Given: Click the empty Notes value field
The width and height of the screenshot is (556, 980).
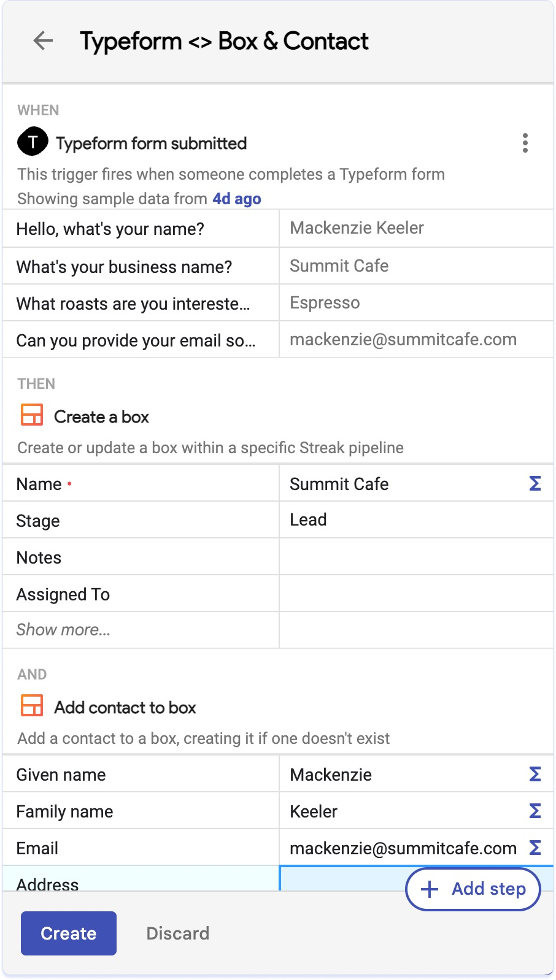Looking at the screenshot, I should (x=416, y=556).
